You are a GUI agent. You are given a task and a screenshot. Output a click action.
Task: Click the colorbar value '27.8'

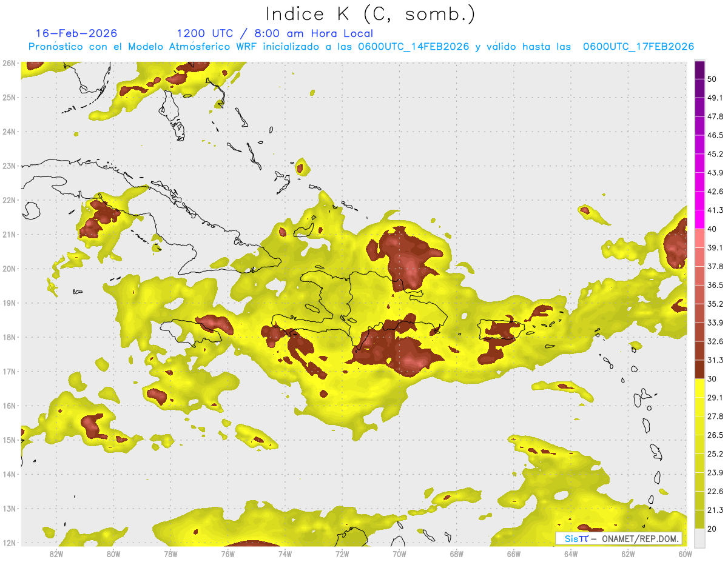[x=715, y=416]
